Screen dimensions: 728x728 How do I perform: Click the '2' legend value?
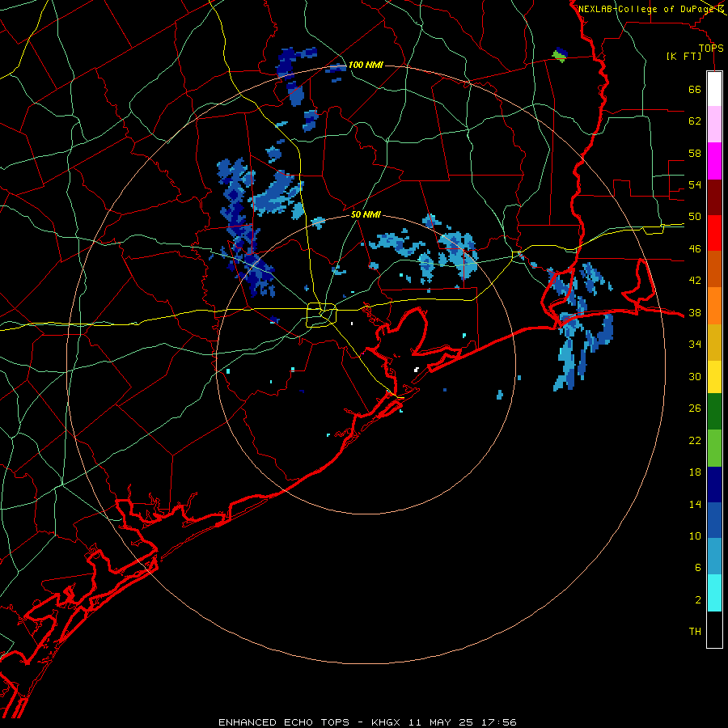coord(698,600)
